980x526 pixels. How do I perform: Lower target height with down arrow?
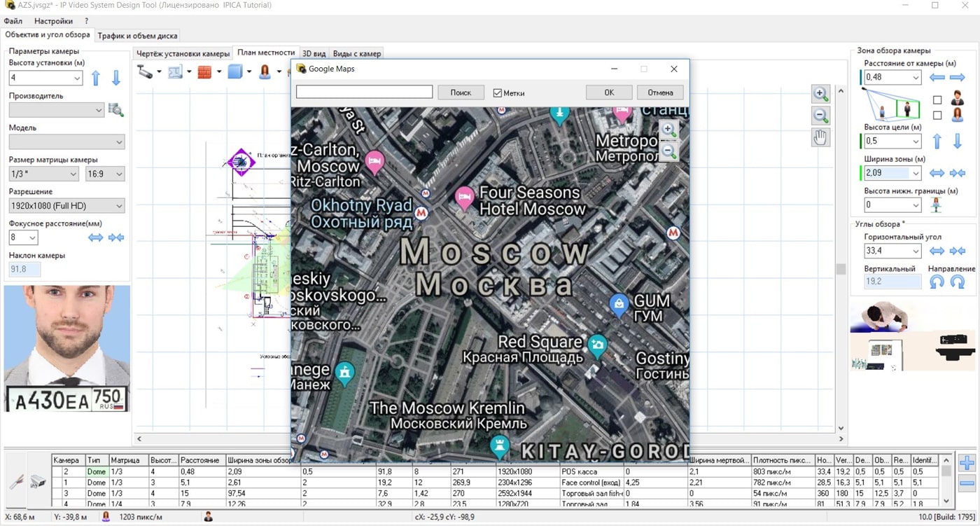958,141
